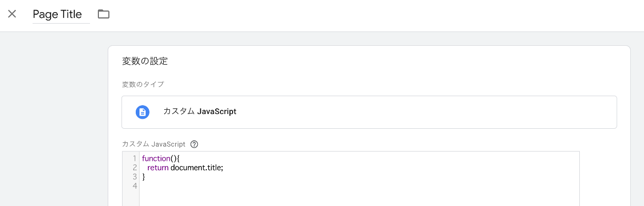Image resolution: width=644 pixels, height=206 pixels.
Task: Click line number 4 in the editor gutter
Action: click(x=135, y=186)
